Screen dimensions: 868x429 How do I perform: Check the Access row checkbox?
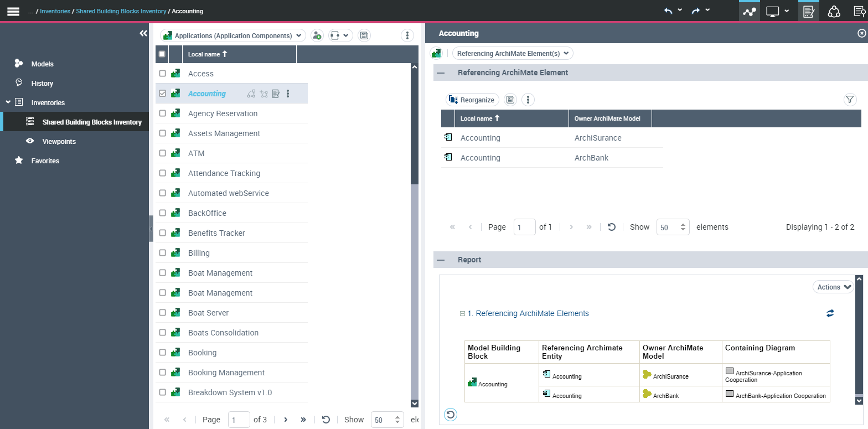[162, 74]
